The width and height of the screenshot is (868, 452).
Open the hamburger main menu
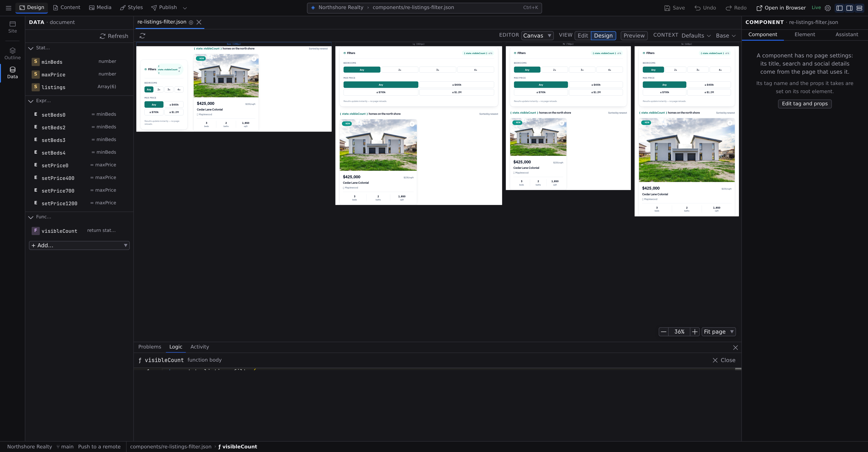[8, 8]
